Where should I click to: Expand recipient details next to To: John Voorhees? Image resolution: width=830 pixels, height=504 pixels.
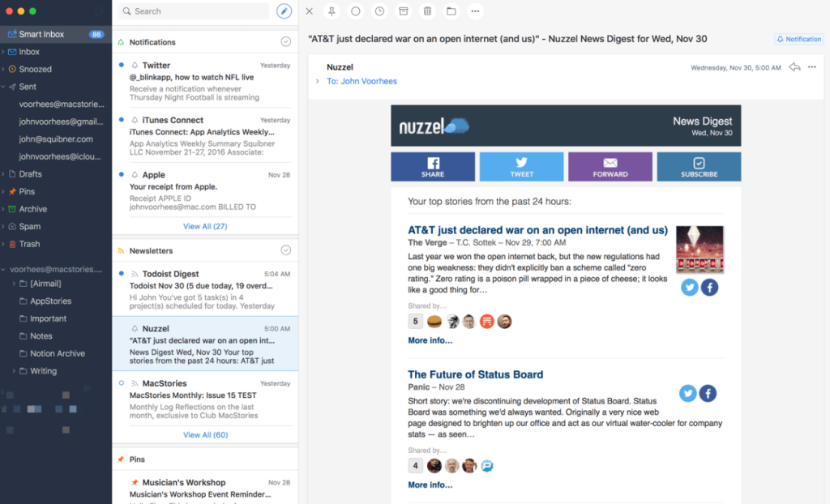[317, 82]
